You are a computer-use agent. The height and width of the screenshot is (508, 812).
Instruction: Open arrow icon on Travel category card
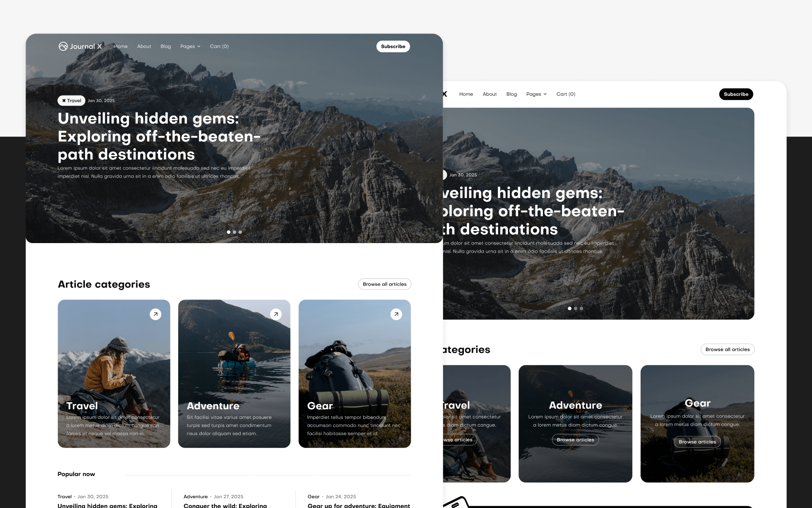click(155, 314)
